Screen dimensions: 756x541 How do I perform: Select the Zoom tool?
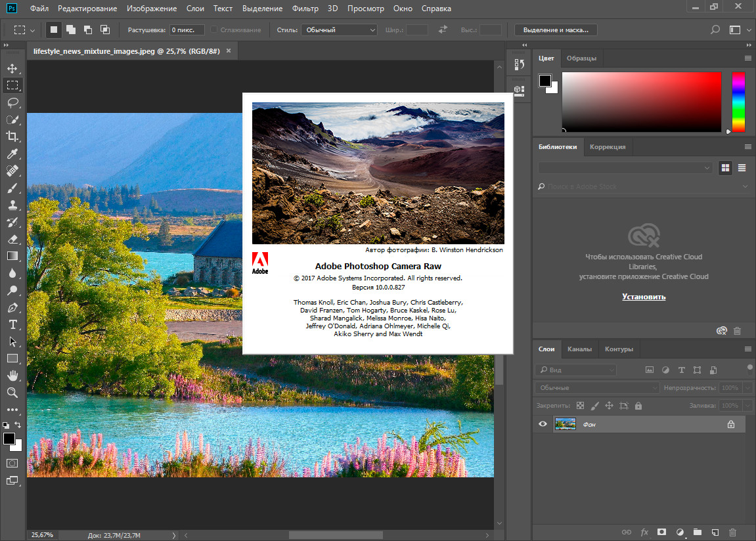pos(12,393)
